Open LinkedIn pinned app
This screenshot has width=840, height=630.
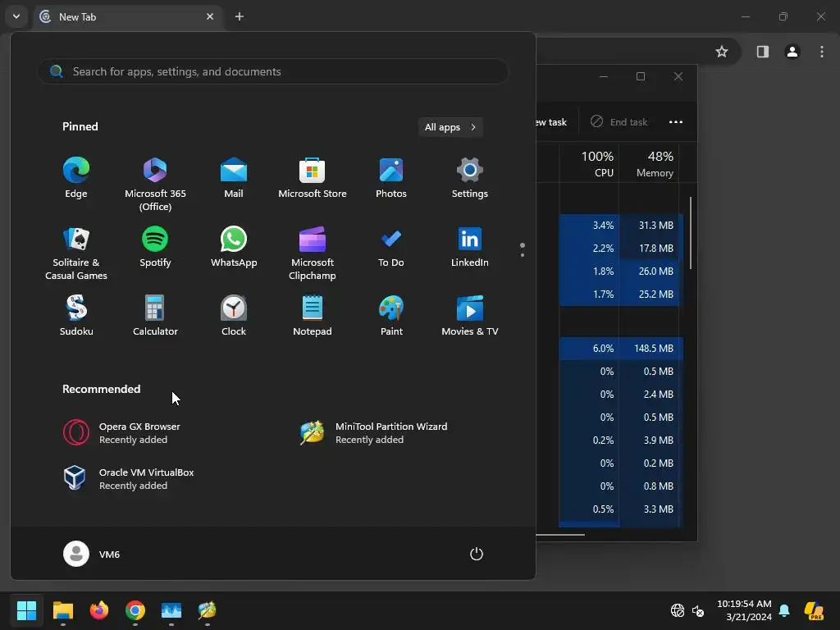[x=470, y=247]
